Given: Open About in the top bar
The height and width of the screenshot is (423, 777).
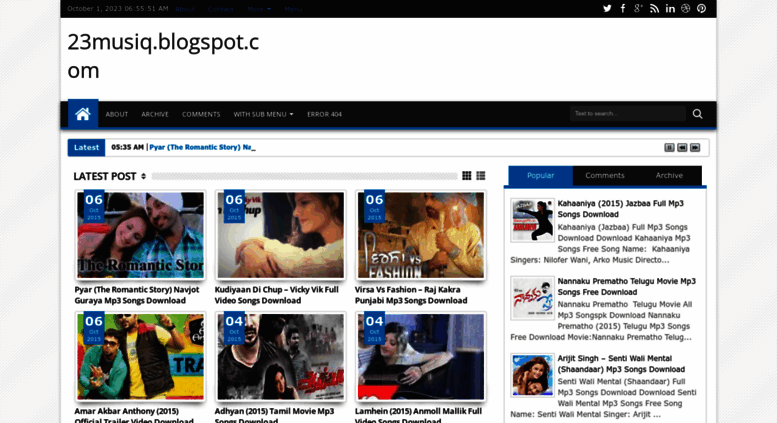Looking at the screenshot, I should [x=185, y=9].
